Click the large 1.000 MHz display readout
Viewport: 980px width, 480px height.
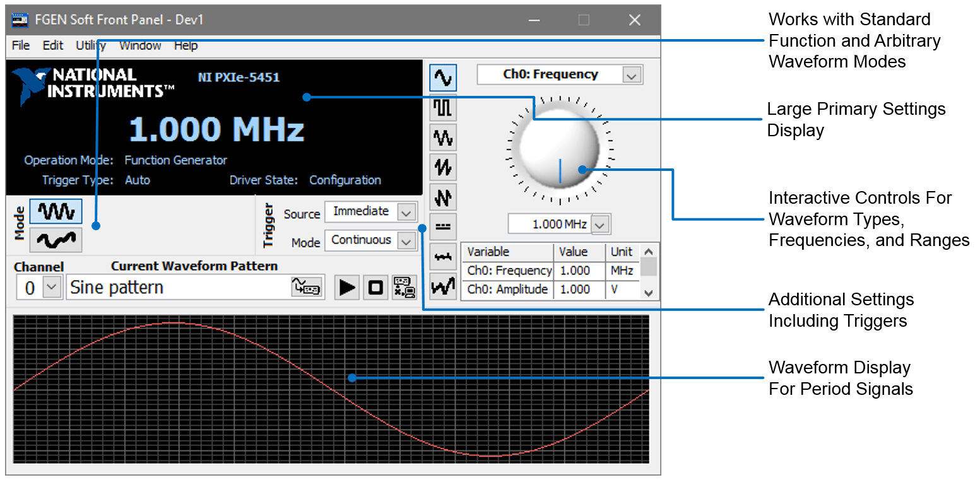(x=217, y=129)
